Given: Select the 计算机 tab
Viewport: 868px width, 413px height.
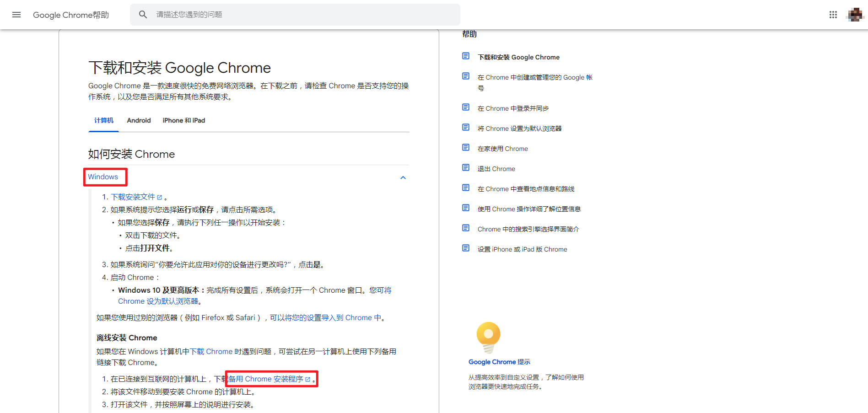Looking at the screenshot, I should 103,120.
